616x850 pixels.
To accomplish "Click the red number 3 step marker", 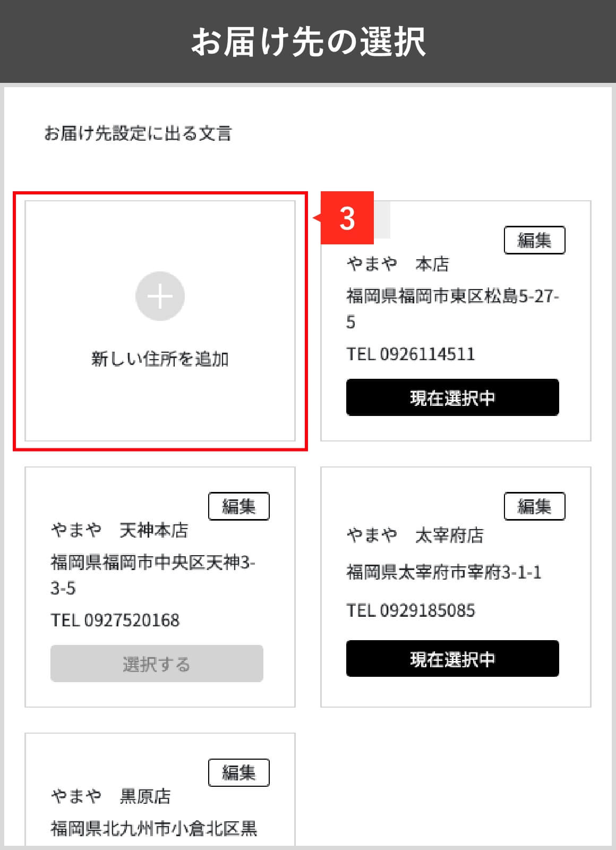I will click(347, 218).
